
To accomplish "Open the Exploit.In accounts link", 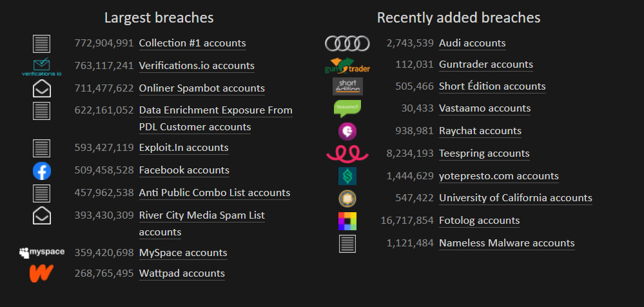I will tap(184, 148).
